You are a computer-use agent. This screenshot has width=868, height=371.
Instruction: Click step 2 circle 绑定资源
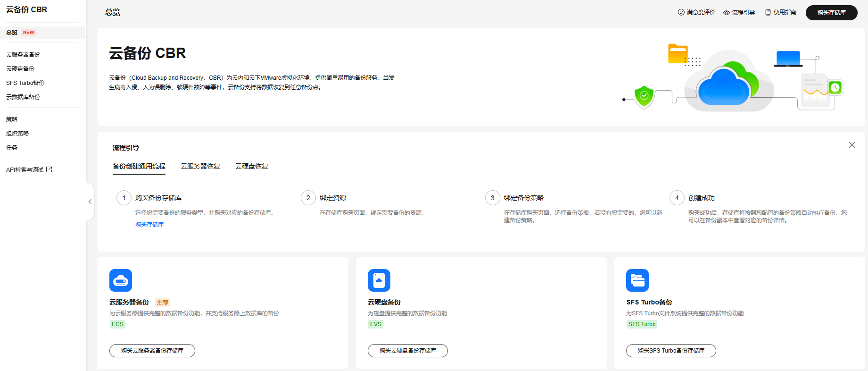point(308,198)
